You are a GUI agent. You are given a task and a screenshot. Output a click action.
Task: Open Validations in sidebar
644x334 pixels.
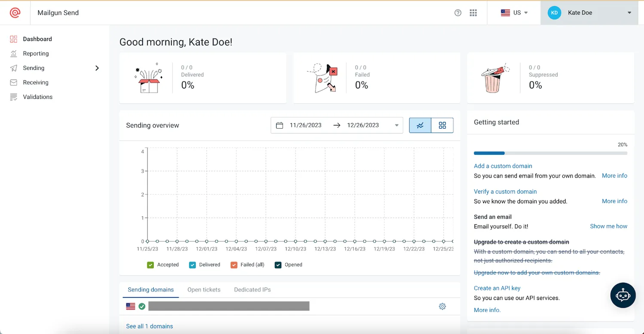(38, 97)
